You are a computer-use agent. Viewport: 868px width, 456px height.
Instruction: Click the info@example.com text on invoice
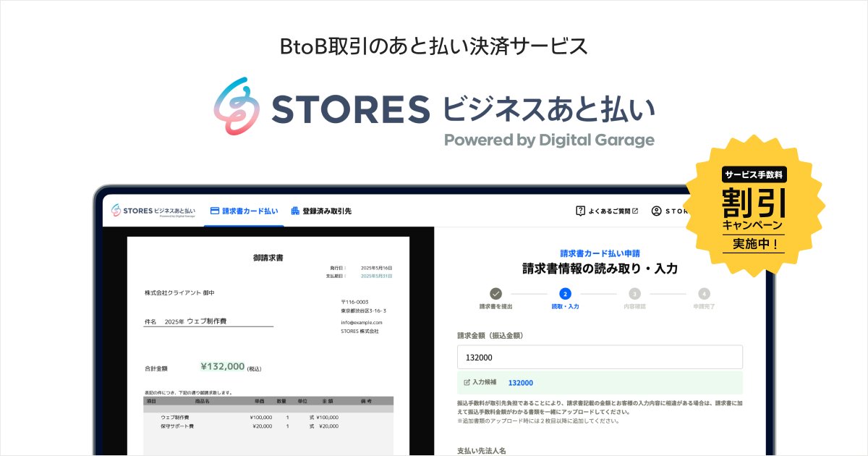pyautogui.click(x=362, y=322)
